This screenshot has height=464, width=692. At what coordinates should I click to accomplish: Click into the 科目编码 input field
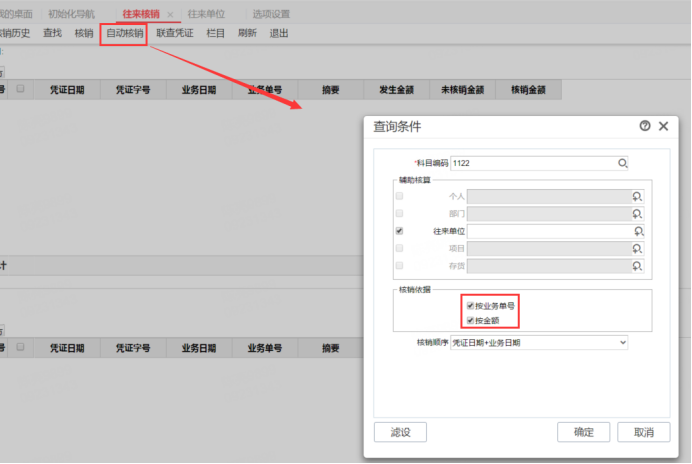click(532, 162)
